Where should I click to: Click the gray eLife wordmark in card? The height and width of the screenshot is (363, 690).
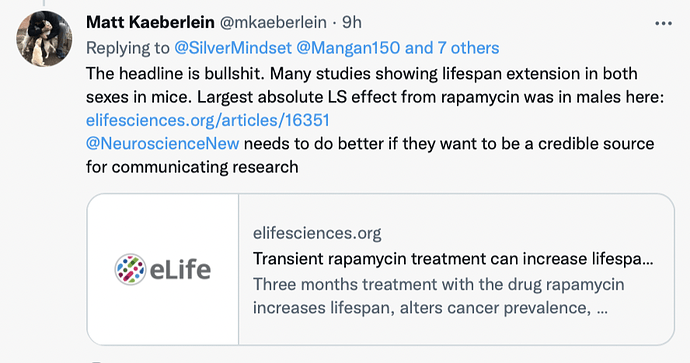180,269
